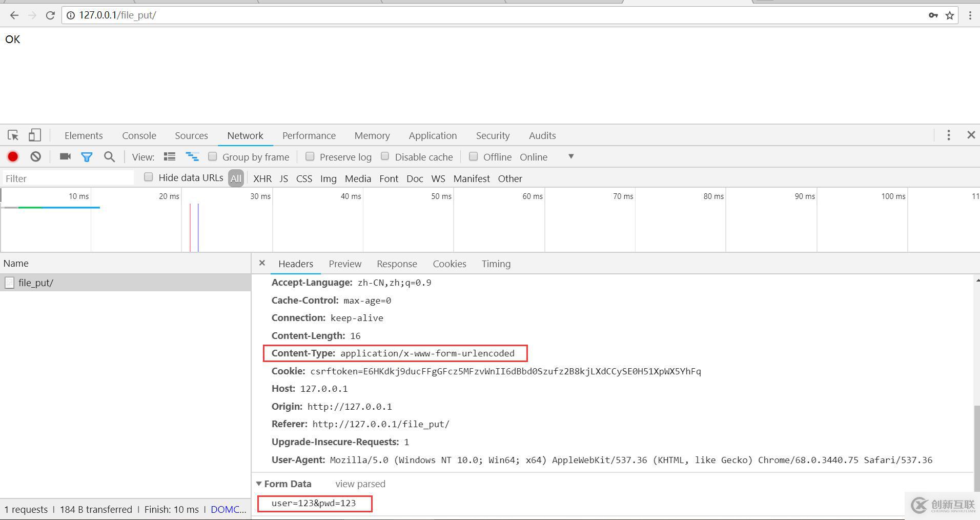Select the file_put/ request row
This screenshot has width=980, height=520.
pyautogui.click(x=126, y=283)
